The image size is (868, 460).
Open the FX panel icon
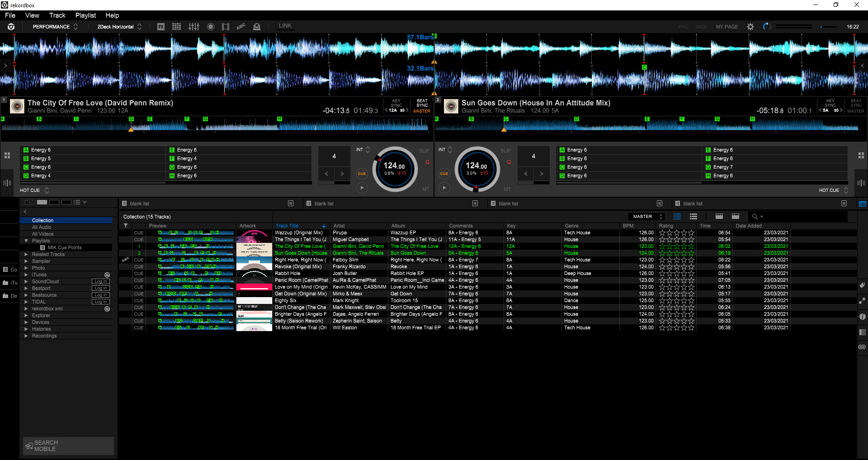[161, 27]
